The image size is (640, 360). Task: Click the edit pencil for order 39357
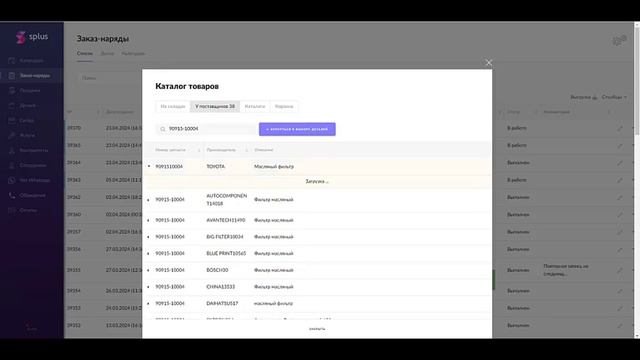(x=620, y=232)
